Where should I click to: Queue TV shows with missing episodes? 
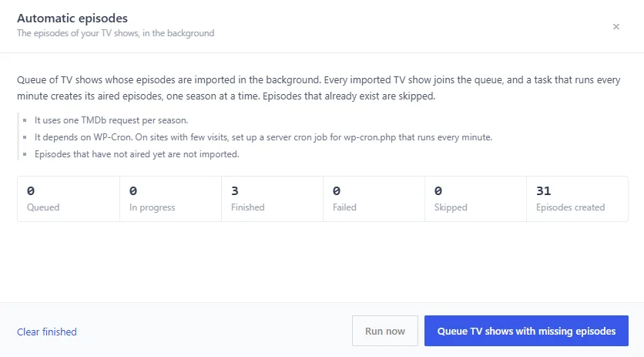click(526, 331)
